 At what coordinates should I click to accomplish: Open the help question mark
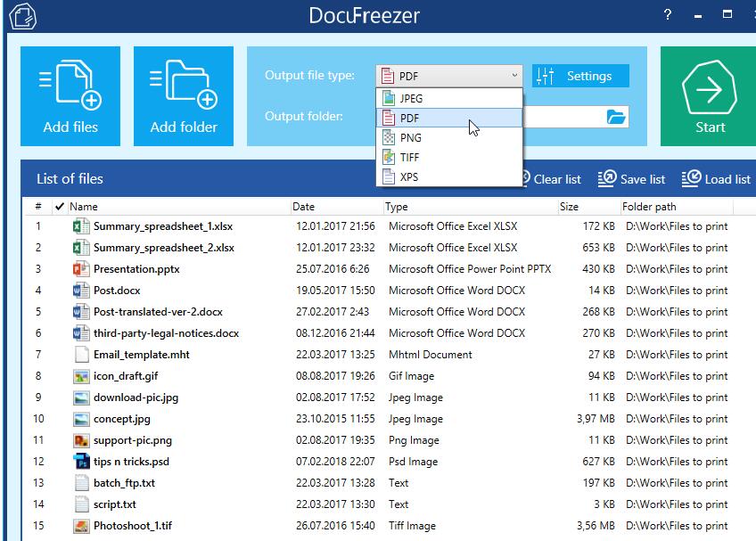[667, 15]
